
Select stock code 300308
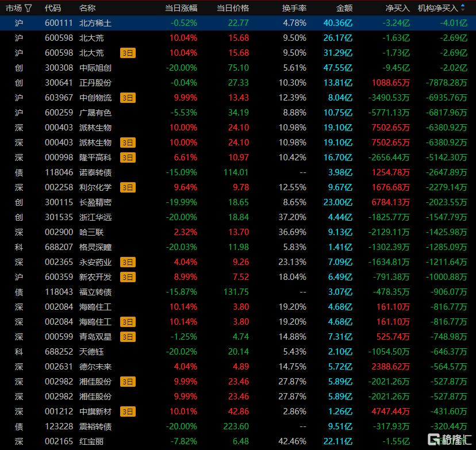point(59,68)
